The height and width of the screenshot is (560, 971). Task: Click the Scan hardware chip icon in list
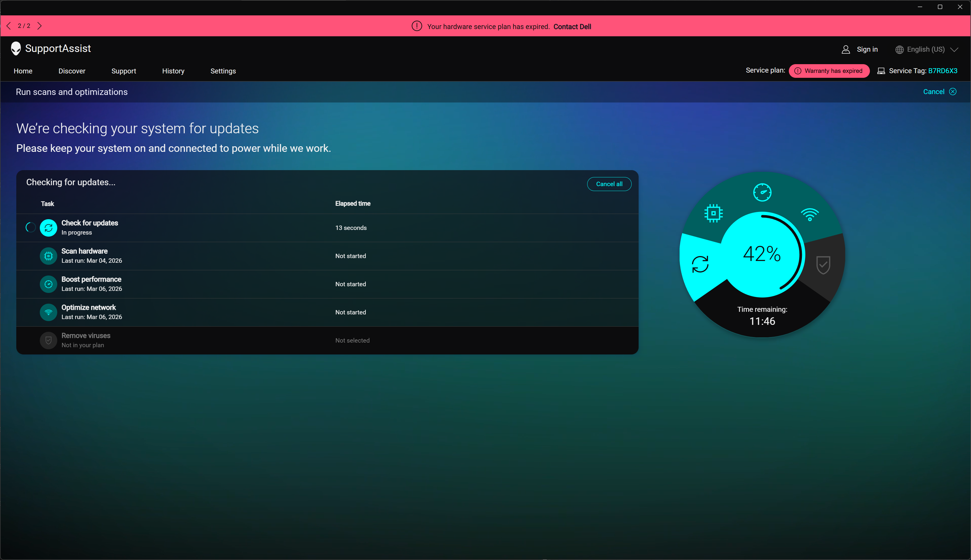click(x=49, y=256)
